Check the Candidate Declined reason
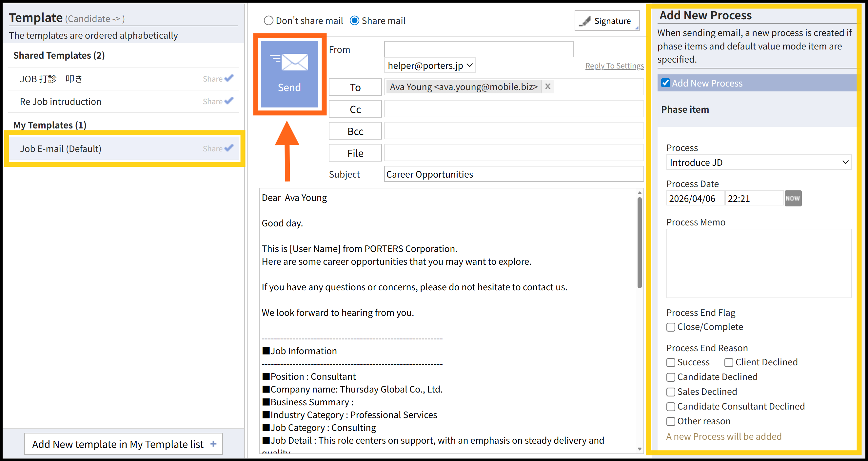 click(671, 377)
